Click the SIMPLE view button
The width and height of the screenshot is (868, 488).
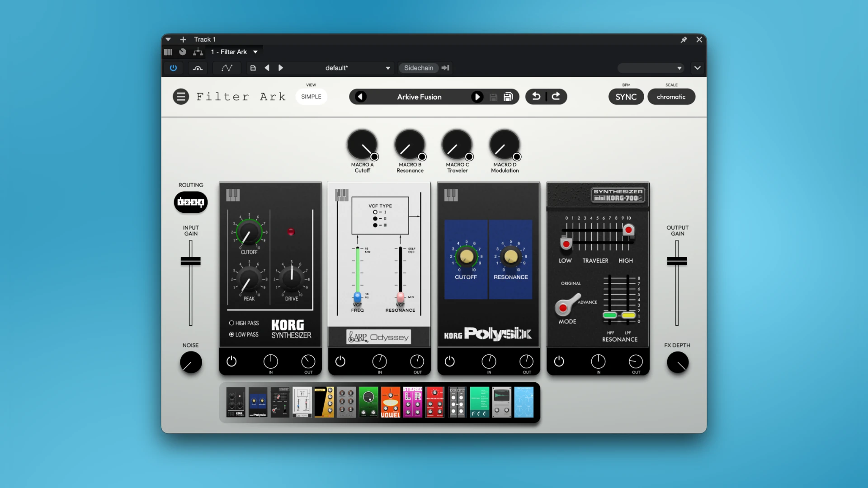[x=311, y=97]
